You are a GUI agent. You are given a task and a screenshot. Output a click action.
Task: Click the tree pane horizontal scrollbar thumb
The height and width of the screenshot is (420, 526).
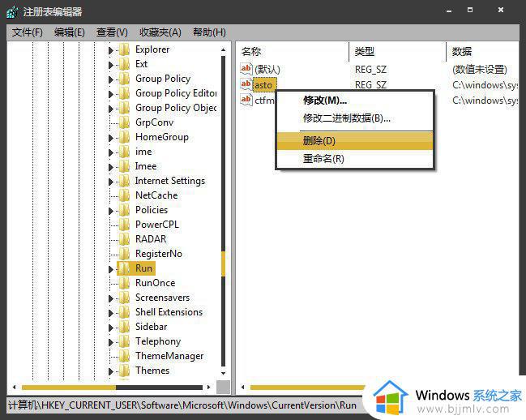(x=69, y=388)
